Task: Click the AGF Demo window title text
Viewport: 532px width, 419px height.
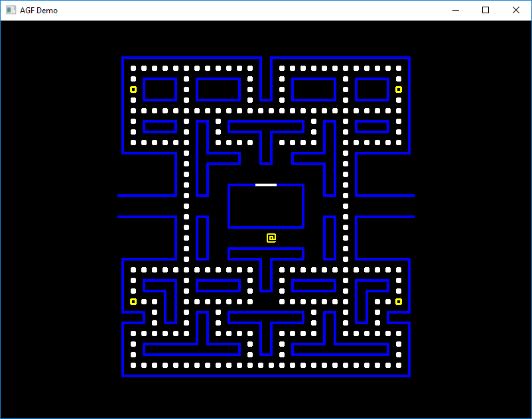Action: point(38,11)
